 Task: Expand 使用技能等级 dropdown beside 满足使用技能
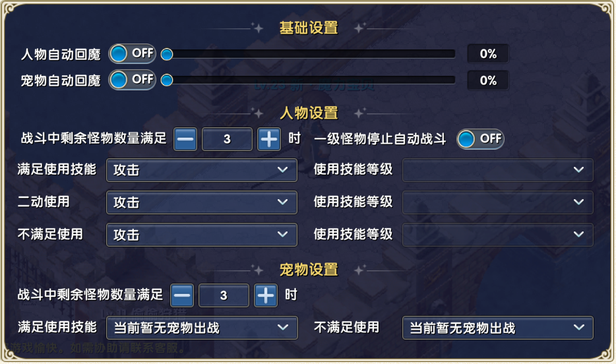497,170
